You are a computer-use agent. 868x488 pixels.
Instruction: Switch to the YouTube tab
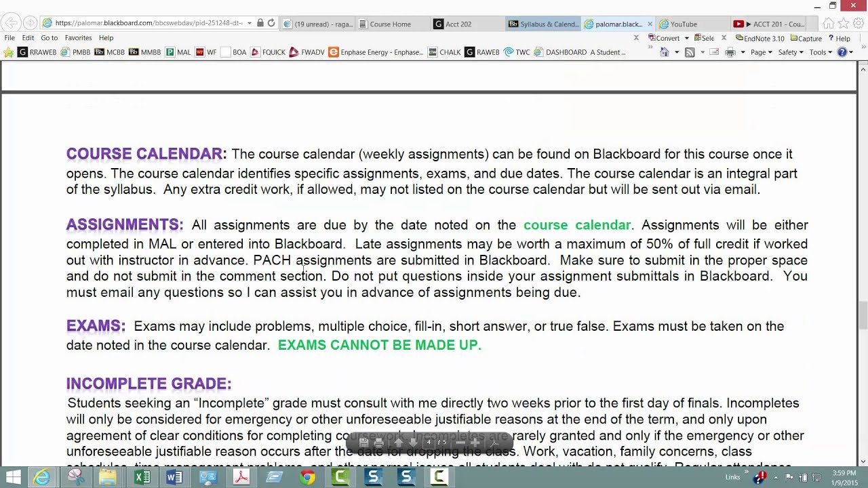tap(692, 24)
